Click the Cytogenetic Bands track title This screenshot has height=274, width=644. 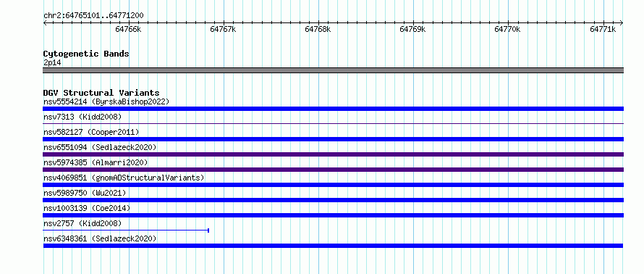[x=86, y=54]
